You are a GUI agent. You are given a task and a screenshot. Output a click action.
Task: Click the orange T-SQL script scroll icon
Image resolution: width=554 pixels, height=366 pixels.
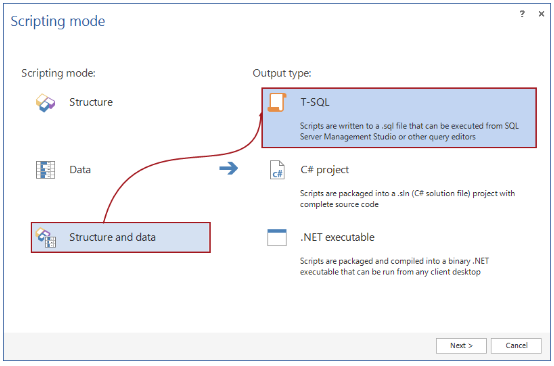[x=277, y=102]
